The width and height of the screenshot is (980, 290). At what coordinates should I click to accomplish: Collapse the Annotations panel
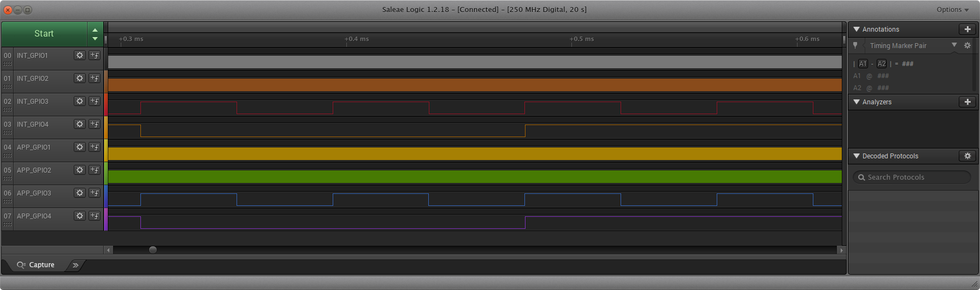857,29
